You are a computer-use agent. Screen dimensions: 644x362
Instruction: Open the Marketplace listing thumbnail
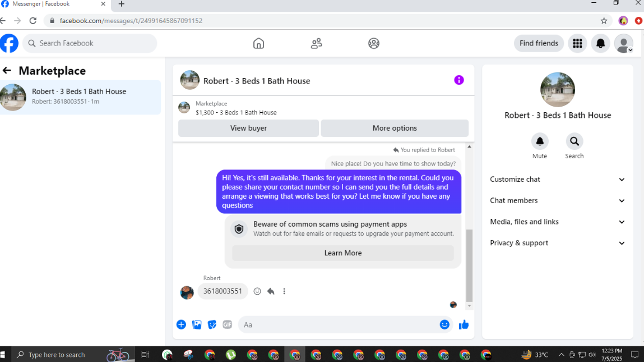click(x=184, y=108)
